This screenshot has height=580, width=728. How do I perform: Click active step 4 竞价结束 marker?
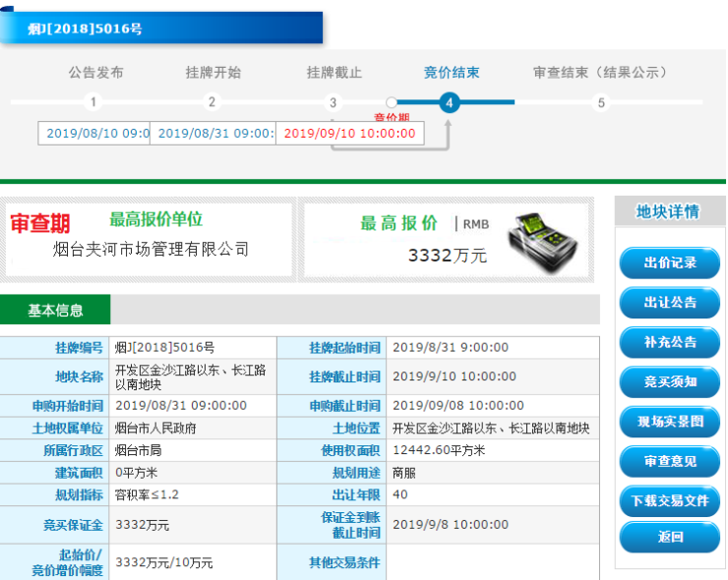[x=449, y=102]
